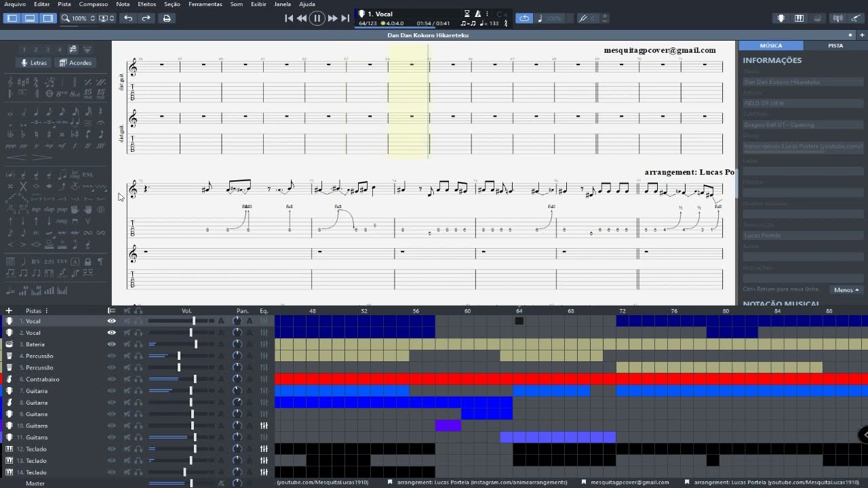This screenshot has width=868, height=488.
Task: Open the Compasso menu
Action: 94,4
